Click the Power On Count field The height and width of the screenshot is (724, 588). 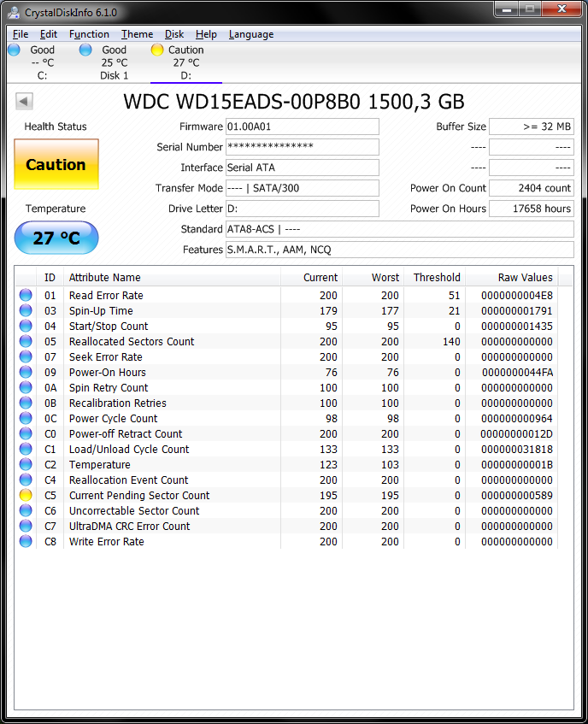pyautogui.click(x=532, y=188)
